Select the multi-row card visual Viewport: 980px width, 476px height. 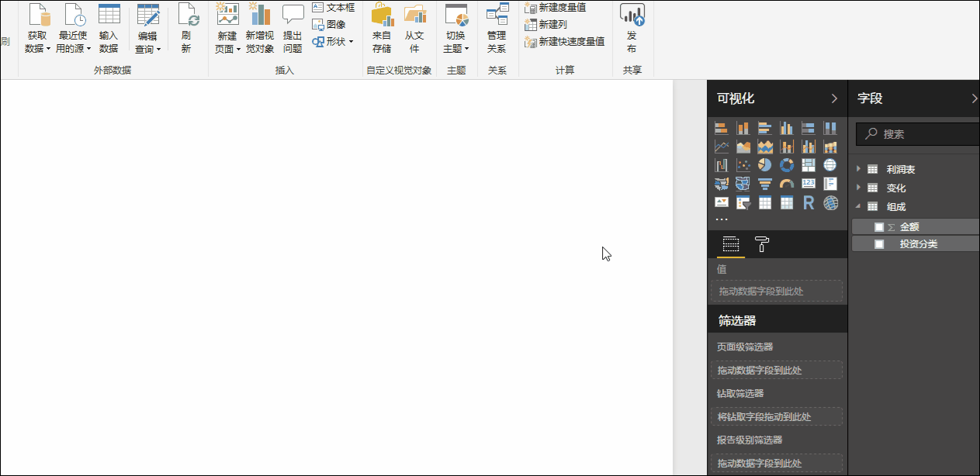click(830, 184)
